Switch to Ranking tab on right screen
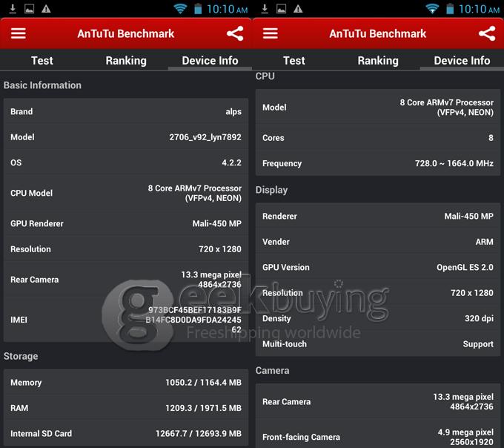Viewport: 504px width, 448px height. (378, 61)
